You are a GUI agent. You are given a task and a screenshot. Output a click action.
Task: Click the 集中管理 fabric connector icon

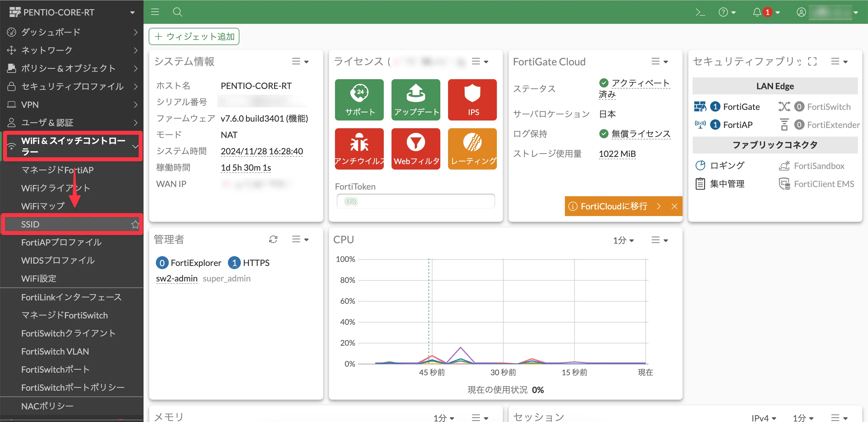click(x=700, y=184)
